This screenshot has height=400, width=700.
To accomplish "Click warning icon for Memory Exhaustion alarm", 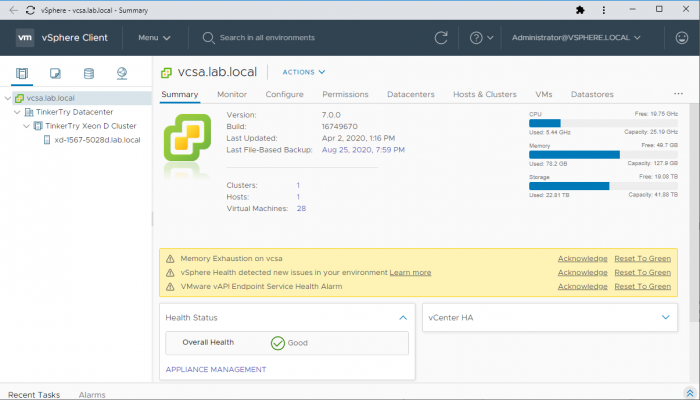I will (x=170, y=258).
